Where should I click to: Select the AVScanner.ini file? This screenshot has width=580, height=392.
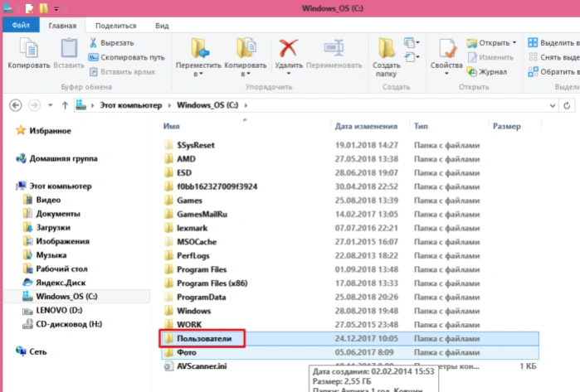click(x=350, y=366)
